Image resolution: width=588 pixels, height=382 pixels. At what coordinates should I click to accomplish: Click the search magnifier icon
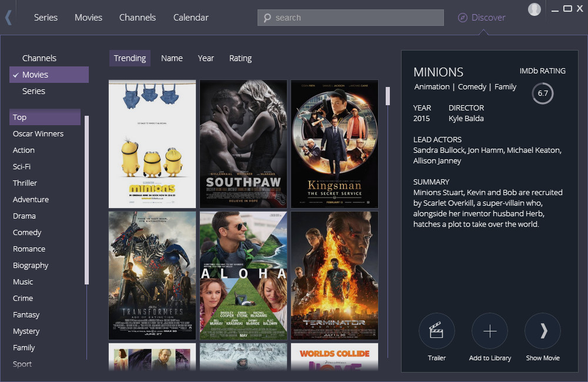[x=267, y=18]
